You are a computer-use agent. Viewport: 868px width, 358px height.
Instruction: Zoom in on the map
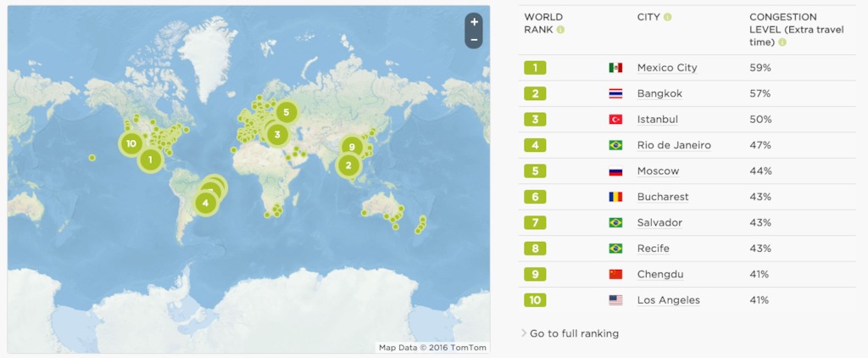pyautogui.click(x=474, y=22)
